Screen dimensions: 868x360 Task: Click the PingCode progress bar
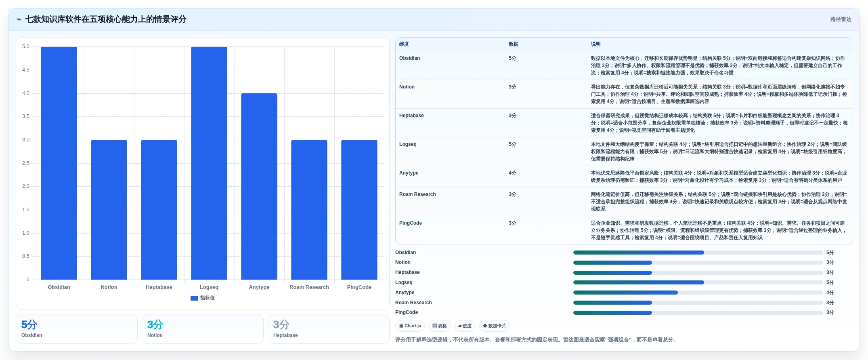[x=698, y=313]
